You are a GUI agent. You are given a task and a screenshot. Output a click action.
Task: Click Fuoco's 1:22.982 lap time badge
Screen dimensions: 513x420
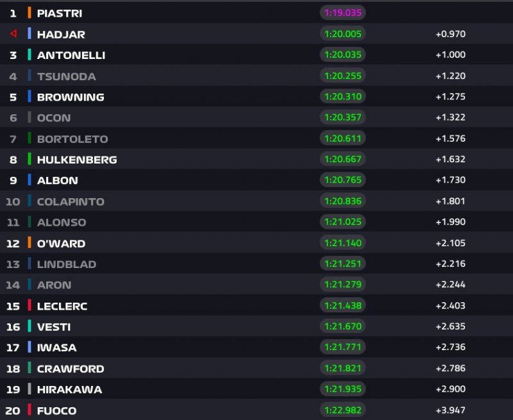coord(342,410)
